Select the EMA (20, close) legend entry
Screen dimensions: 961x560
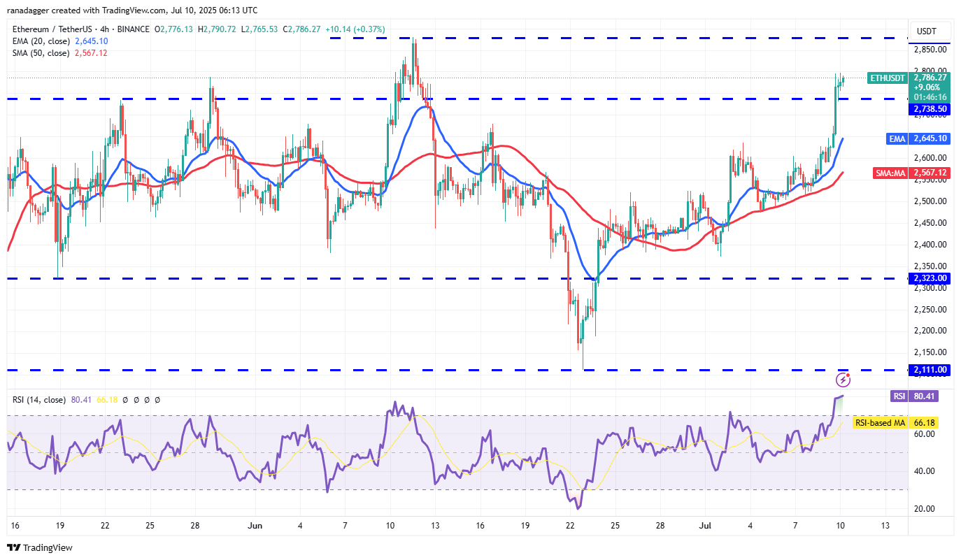tap(42, 41)
